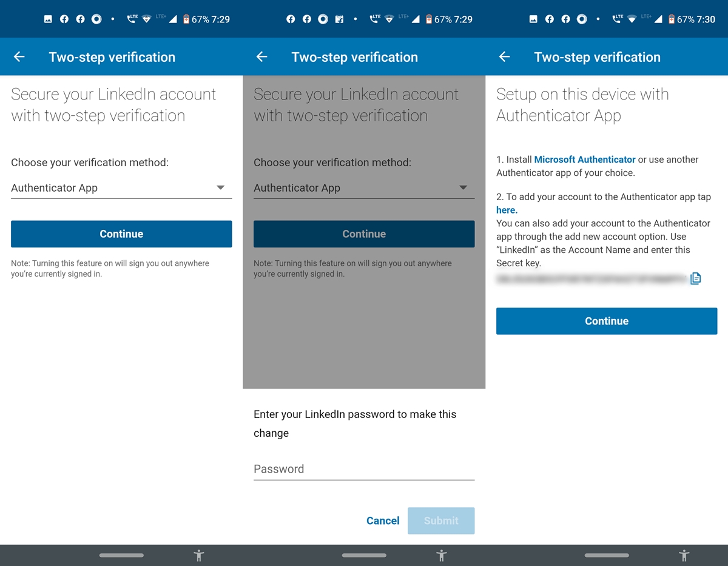Tap the battery icon in left status bar
Image resolution: width=728 pixels, height=566 pixels.
click(186, 19)
